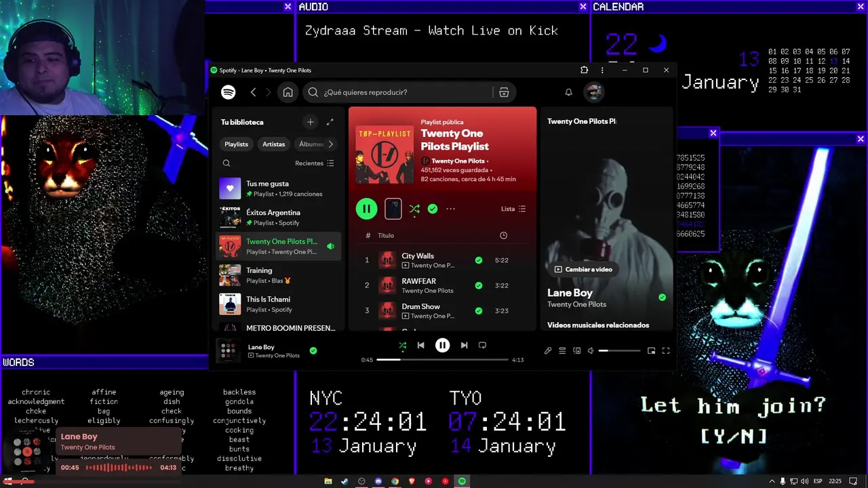868x488 pixels.
Task: Open Tus me gusta playlist
Action: 279,188
